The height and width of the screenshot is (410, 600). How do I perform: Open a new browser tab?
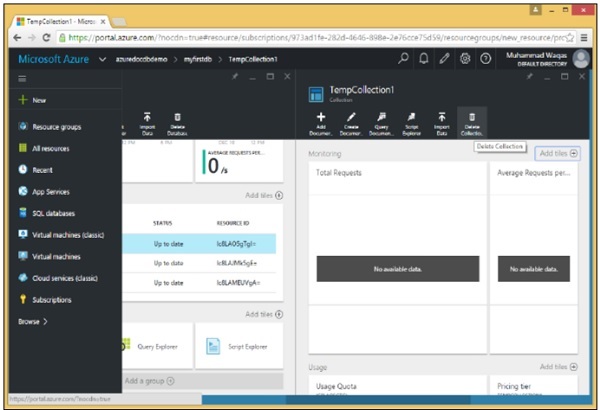[119, 22]
